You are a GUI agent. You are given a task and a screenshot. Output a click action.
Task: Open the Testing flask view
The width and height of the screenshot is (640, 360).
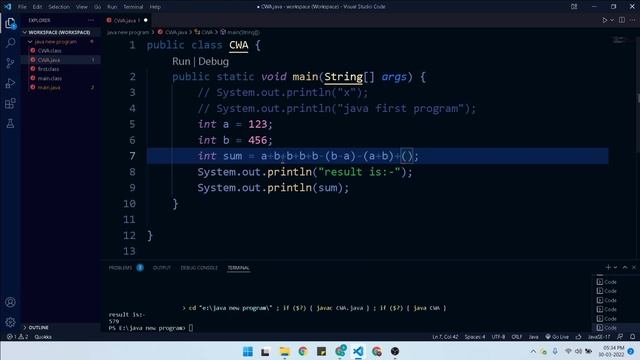click(10, 123)
